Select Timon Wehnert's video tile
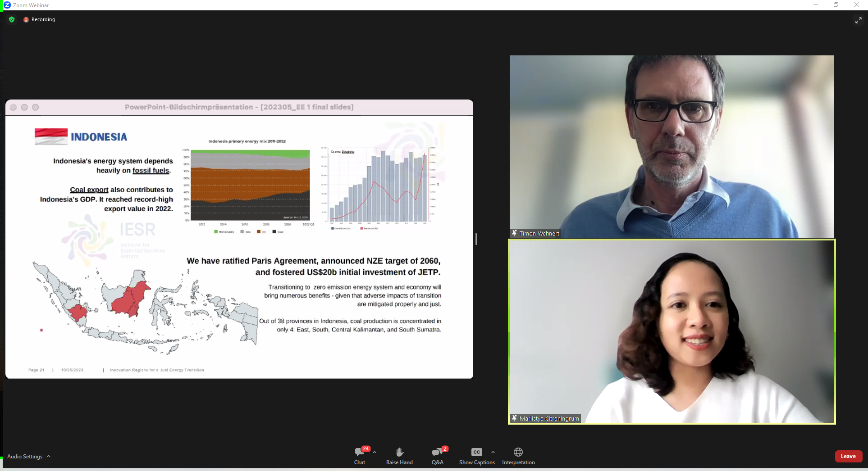 tap(672, 146)
